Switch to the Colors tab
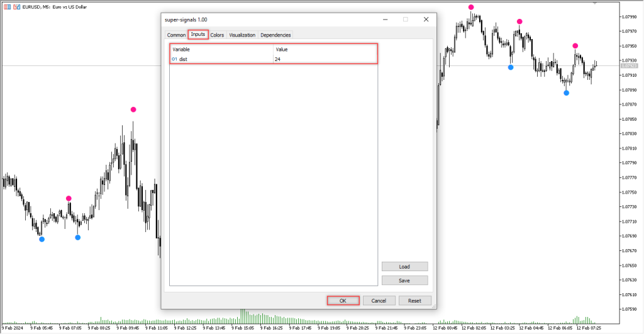 (x=217, y=35)
